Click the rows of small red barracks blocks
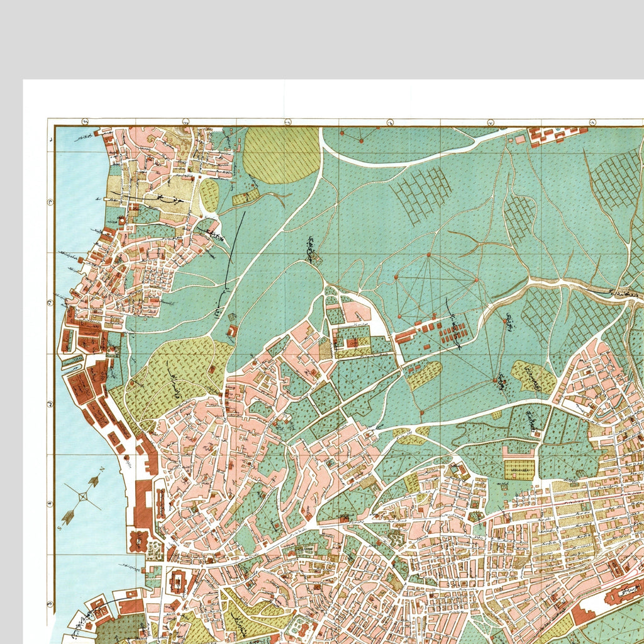This screenshot has height=644, width=644. click(453, 333)
